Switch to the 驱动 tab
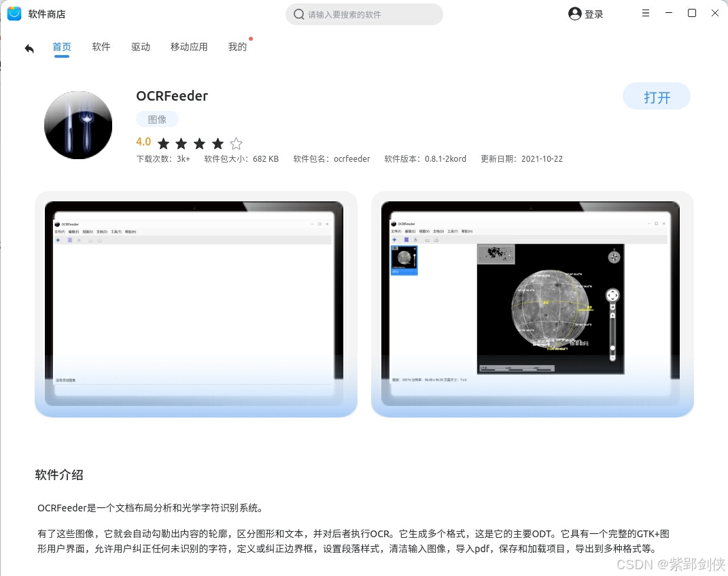728x576 pixels. tap(140, 46)
